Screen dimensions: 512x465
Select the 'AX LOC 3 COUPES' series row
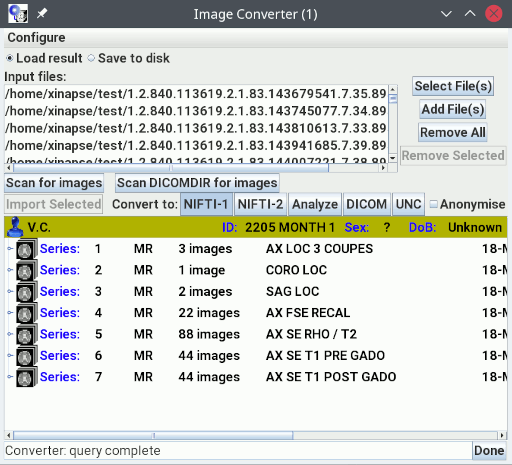point(256,249)
